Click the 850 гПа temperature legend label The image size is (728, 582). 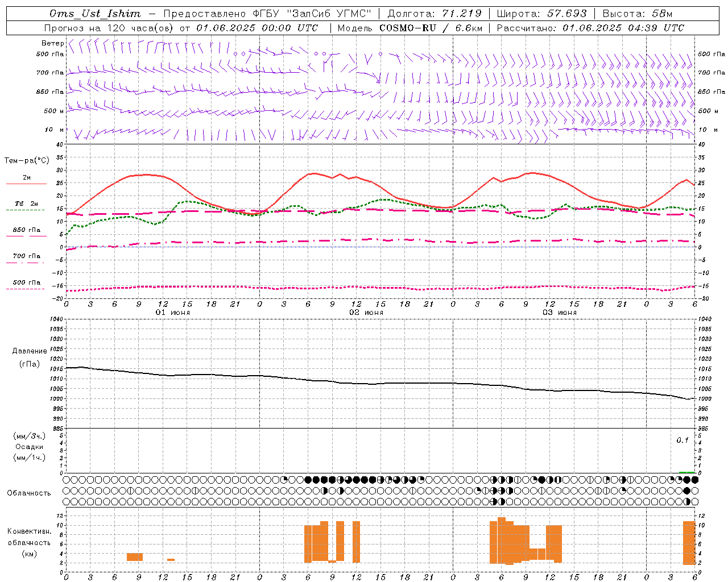click(27, 230)
